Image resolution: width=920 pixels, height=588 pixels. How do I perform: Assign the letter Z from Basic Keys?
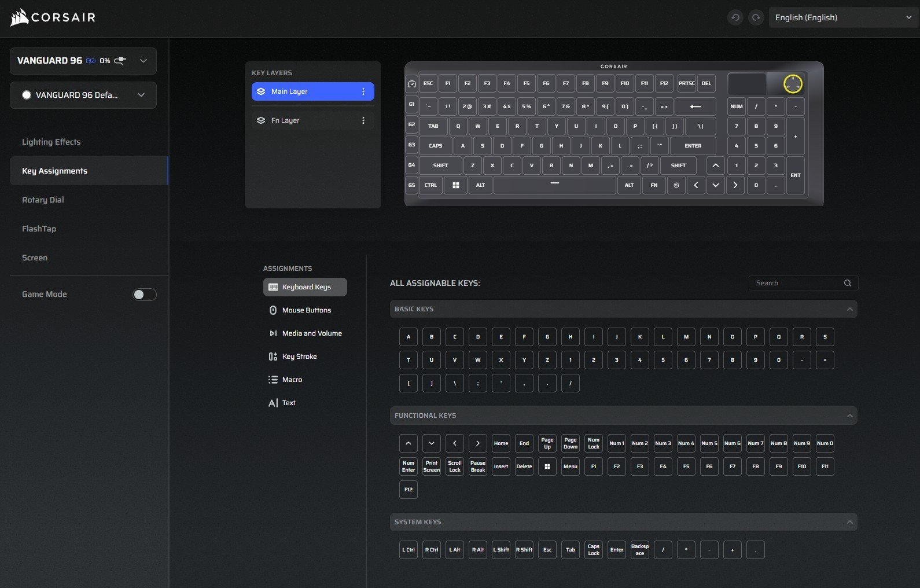point(547,360)
